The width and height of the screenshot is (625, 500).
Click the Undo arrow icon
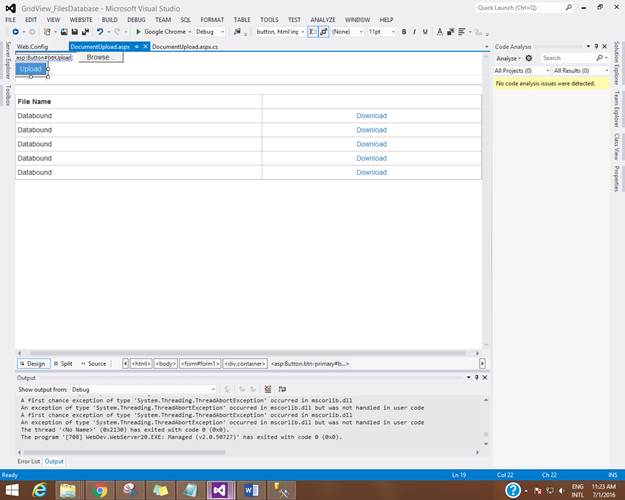click(x=100, y=31)
